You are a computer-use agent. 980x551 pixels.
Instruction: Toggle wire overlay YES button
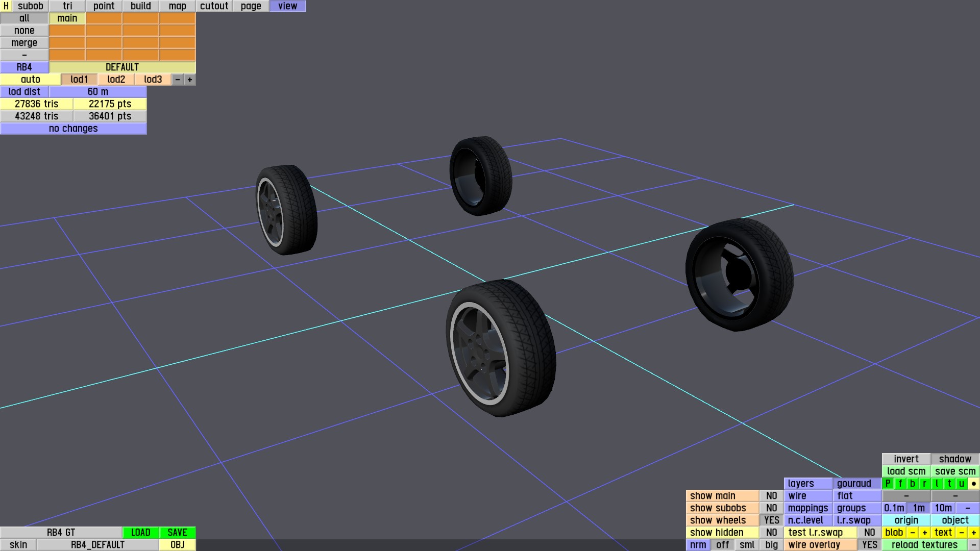869,545
